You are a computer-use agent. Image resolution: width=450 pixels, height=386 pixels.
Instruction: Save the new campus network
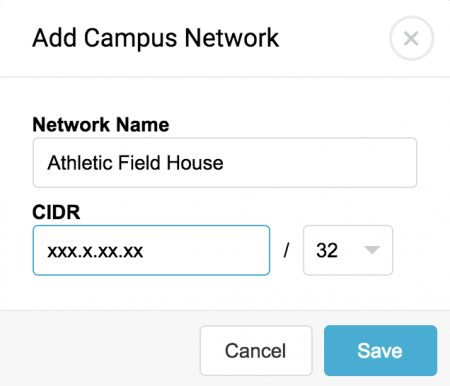pyautogui.click(x=380, y=351)
